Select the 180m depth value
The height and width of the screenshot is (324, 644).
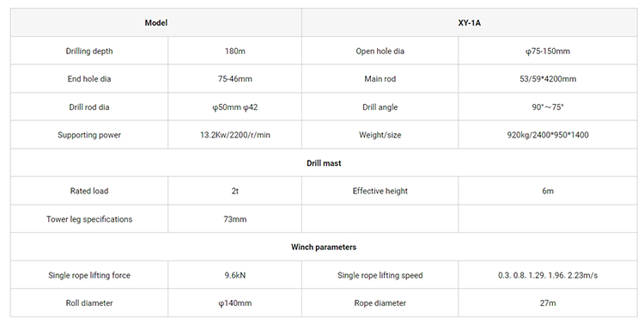click(235, 52)
